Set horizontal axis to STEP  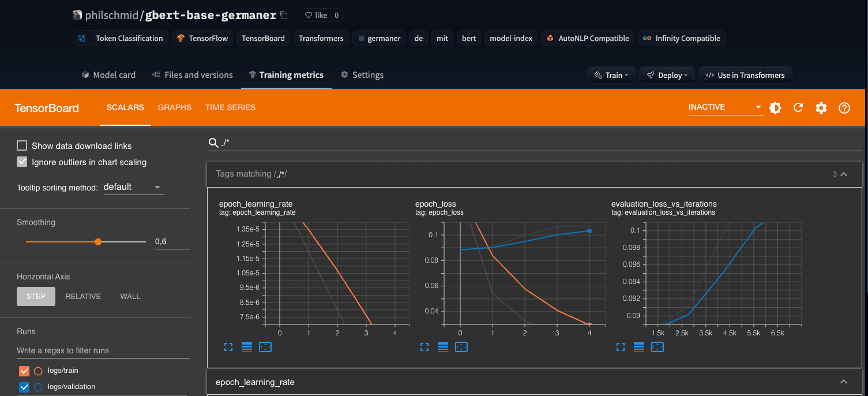36,296
